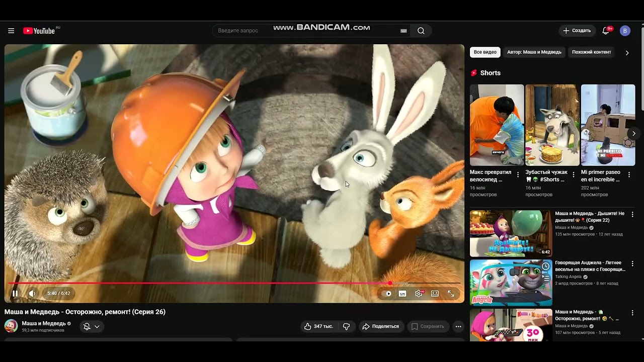Open the player settings gear
The width and height of the screenshot is (644, 362).
pos(419,294)
